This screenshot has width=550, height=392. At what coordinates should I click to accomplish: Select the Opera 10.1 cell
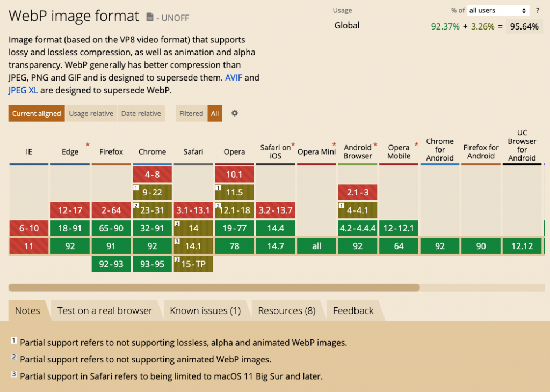point(234,175)
